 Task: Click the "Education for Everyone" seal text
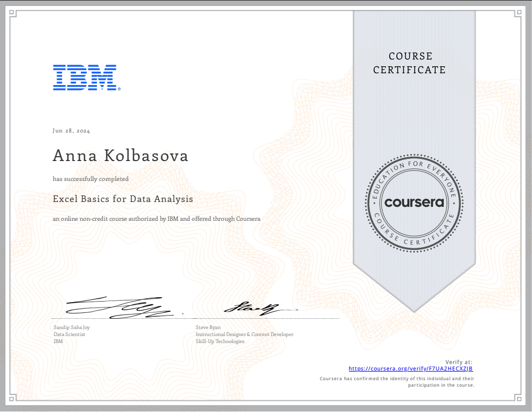click(414, 167)
